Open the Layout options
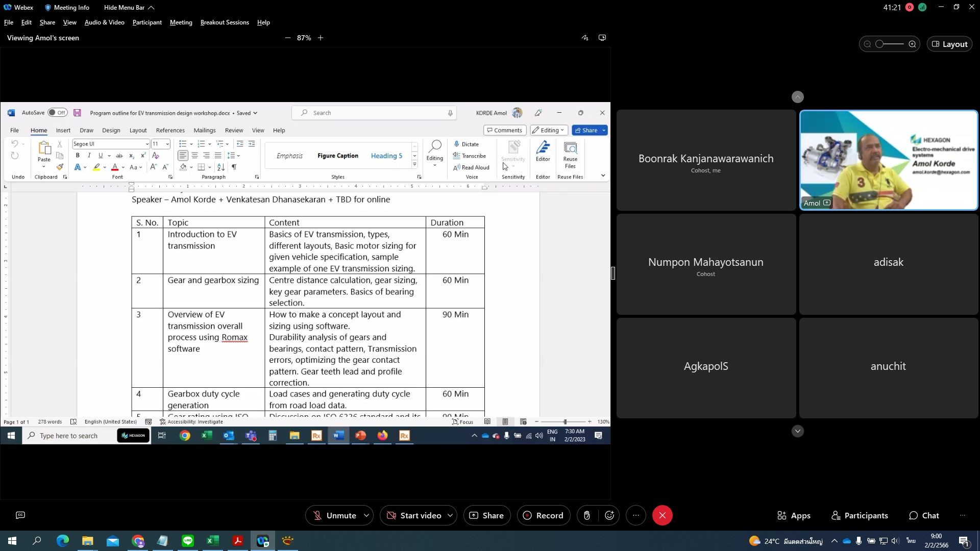 (950, 44)
